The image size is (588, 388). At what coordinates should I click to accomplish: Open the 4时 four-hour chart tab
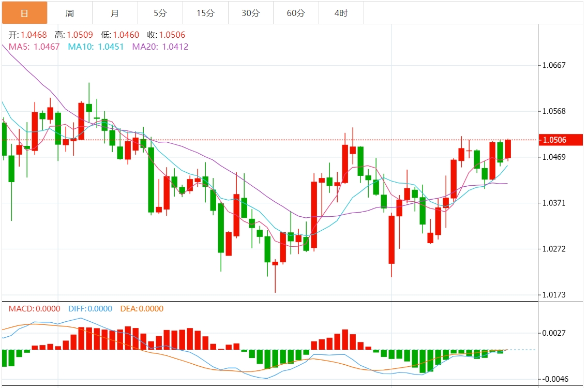pyautogui.click(x=341, y=13)
